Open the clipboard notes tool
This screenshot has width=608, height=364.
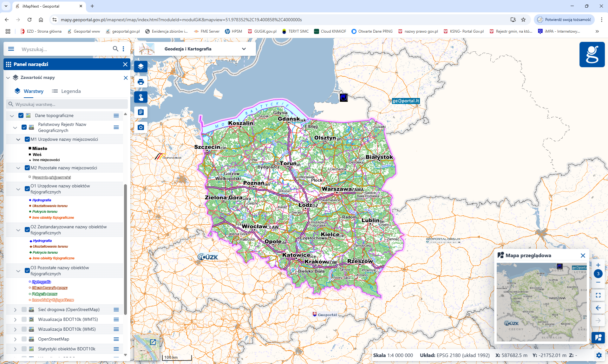[141, 112]
